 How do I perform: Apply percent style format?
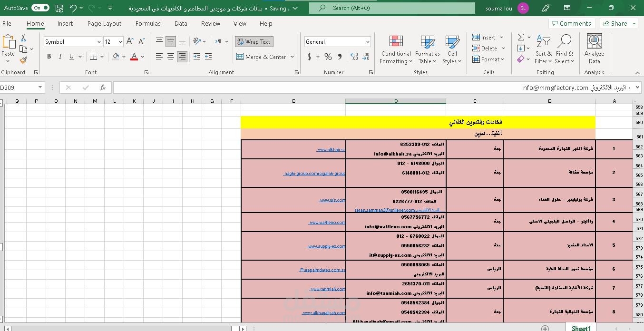pyautogui.click(x=328, y=57)
